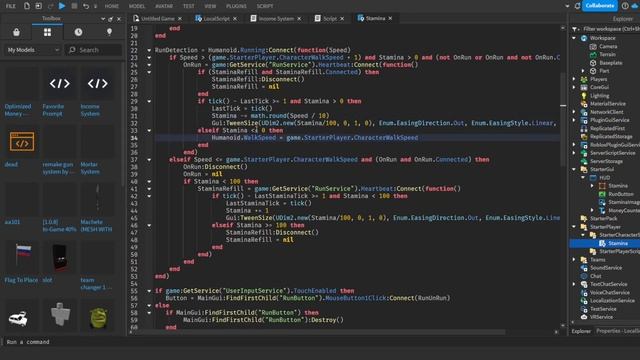640x360 pixels.
Task: Open the PLUGINS ribbon tab
Action: coord(236,6)
